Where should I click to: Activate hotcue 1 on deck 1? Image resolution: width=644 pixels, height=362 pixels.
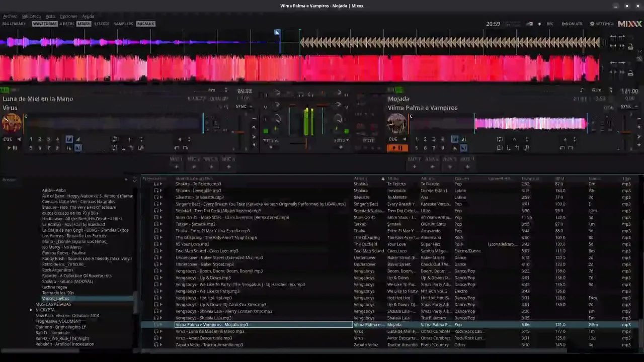[31, 139]
